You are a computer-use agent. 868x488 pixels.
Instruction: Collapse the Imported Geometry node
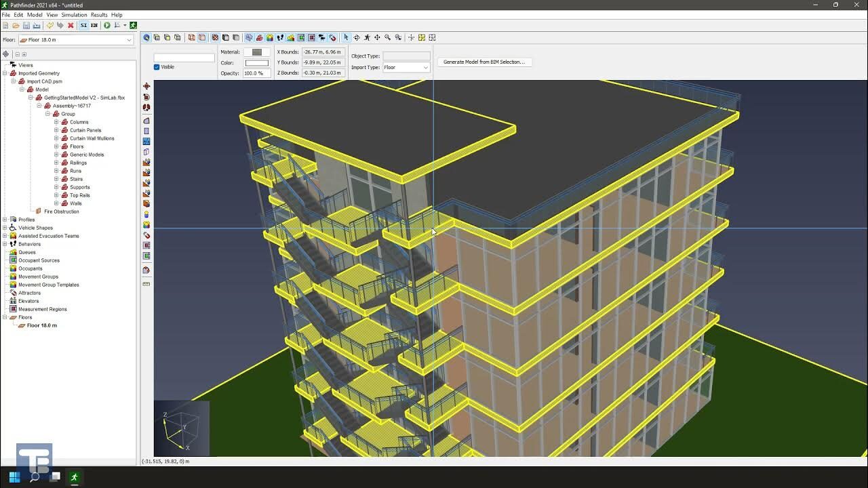tap(5, 73)
